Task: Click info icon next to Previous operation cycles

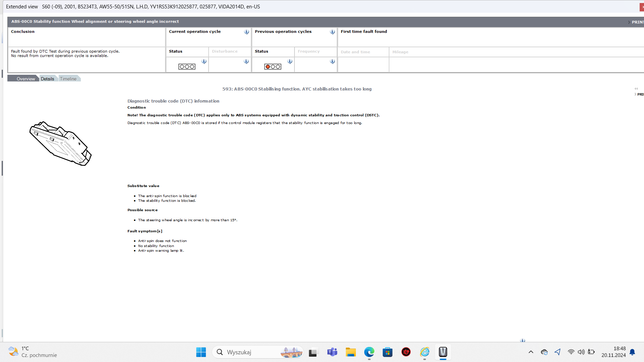Action: (332, 32)
